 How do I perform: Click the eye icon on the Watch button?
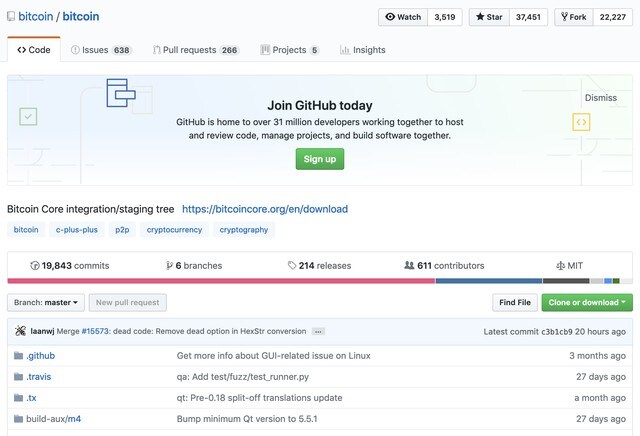(390, 17)
